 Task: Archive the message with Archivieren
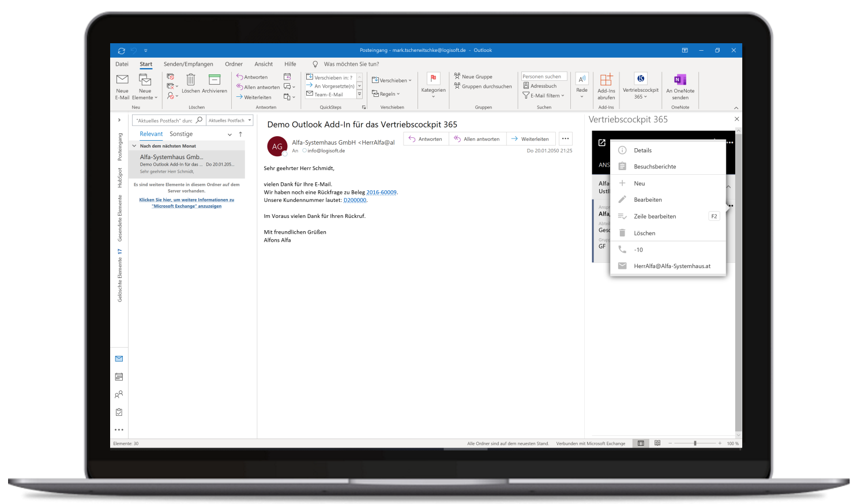pyautogui.click(x=215, y=84)
